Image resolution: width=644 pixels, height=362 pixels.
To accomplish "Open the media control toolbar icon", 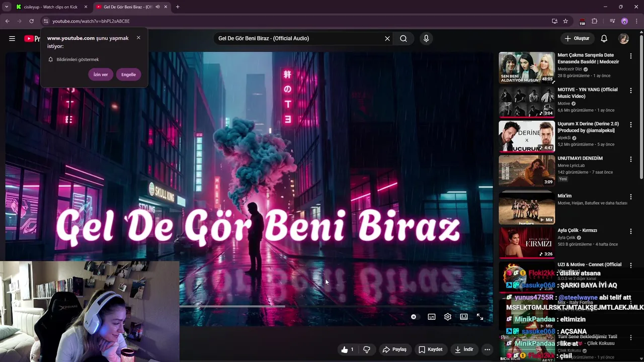I will point(612,21).
